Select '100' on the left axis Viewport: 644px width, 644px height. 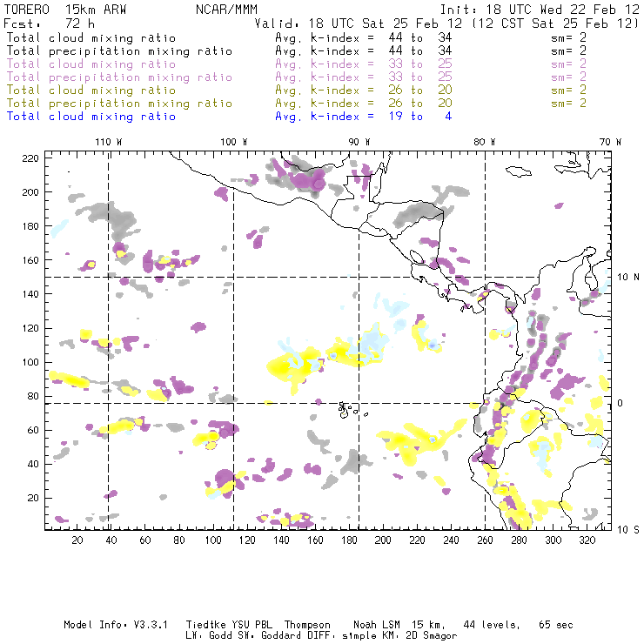tap(30, 362)
